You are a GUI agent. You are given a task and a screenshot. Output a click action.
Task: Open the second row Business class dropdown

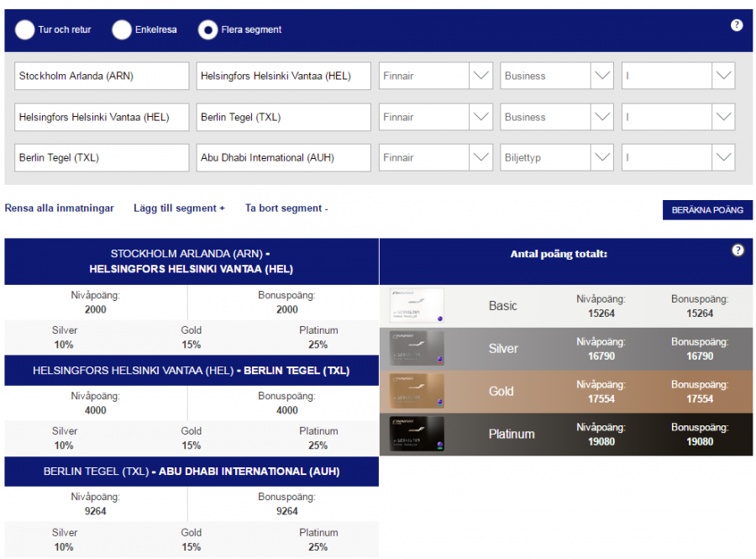click(x=556, y=117)
